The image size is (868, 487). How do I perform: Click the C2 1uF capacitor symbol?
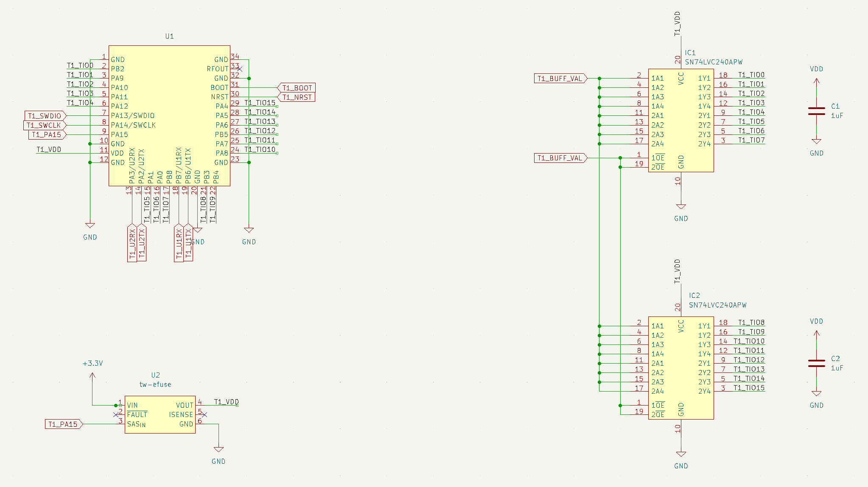(x=816, y=363)
